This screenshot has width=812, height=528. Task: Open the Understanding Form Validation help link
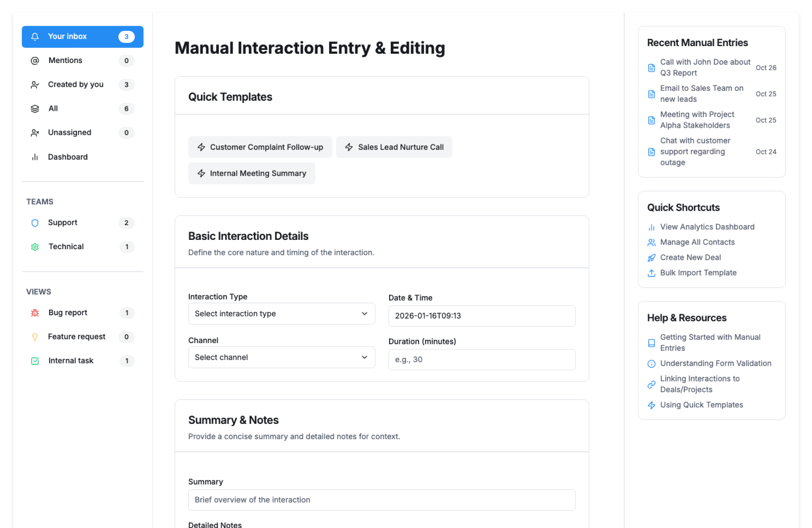click(715, 363)
